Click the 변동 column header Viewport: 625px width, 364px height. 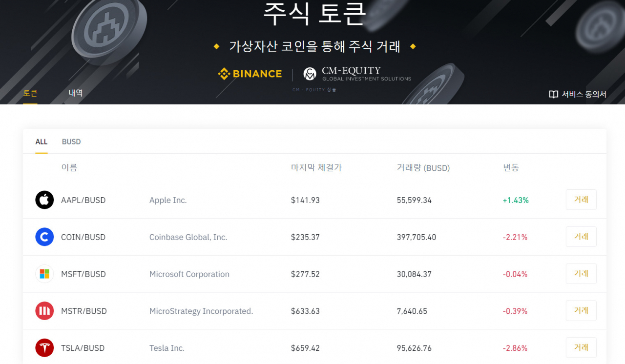coord(511,167)
